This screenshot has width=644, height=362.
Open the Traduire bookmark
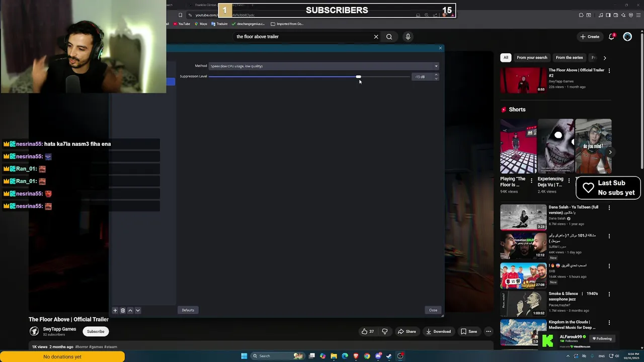click(x=219, y=24)
